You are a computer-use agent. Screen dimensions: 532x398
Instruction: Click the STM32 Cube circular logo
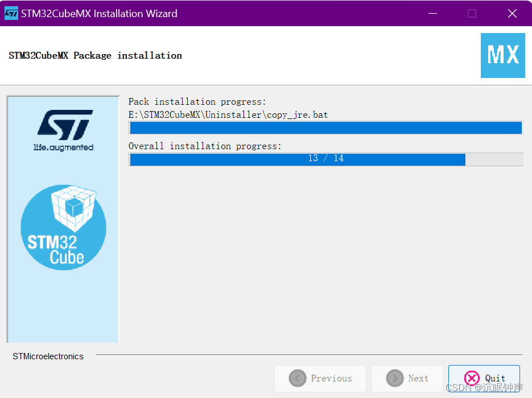(x=64, y=227)
